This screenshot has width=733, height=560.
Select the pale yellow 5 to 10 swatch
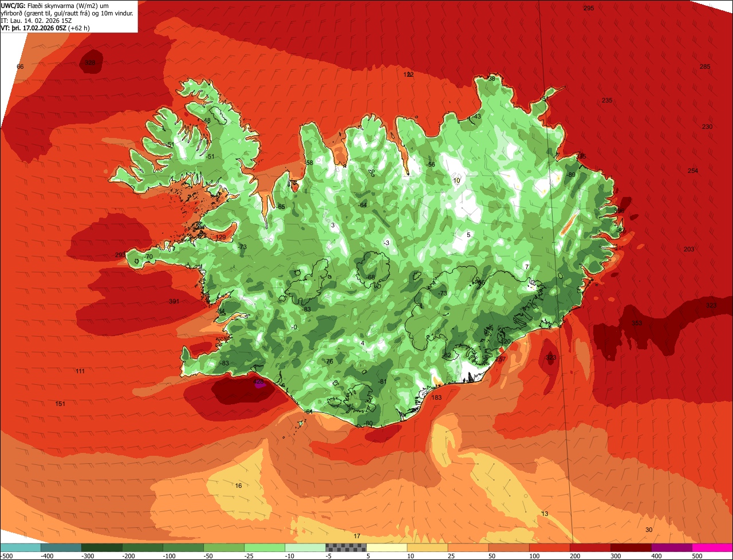point(386,547)
